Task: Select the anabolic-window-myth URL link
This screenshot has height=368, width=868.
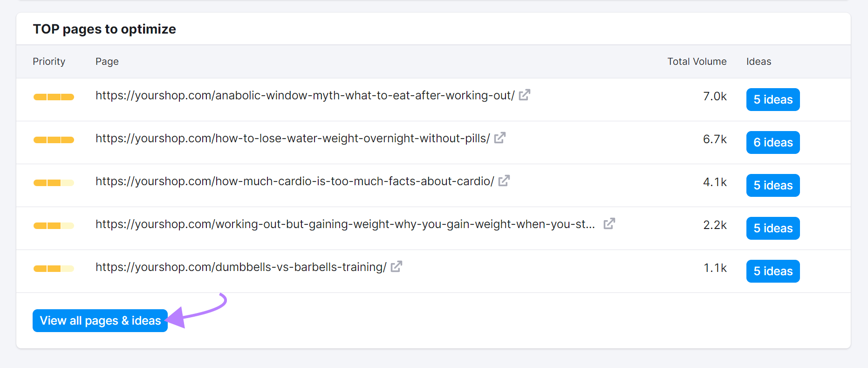Action: click(306, 95)
